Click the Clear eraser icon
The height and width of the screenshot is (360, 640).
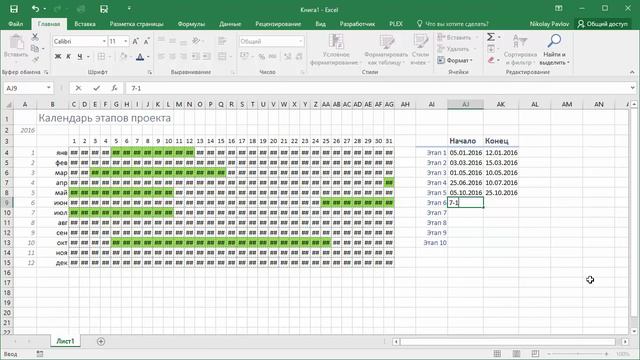[491, 60]
